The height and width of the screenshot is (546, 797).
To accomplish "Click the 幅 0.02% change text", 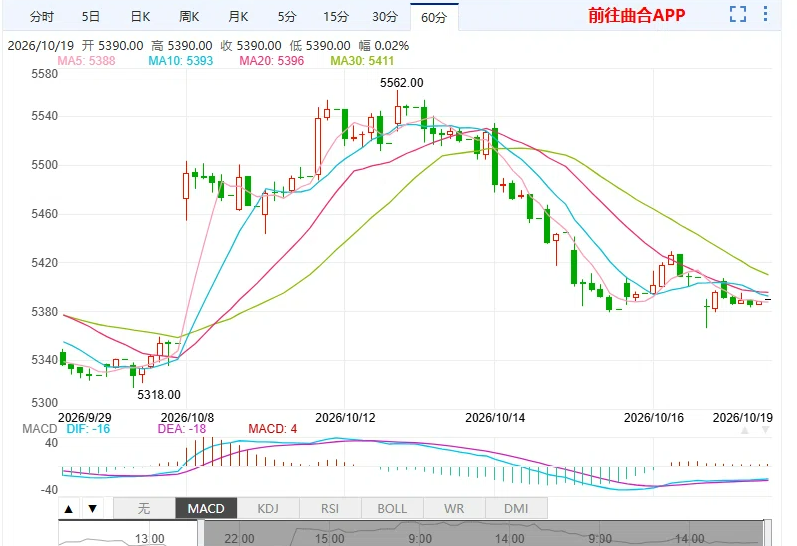I will 384,46.
